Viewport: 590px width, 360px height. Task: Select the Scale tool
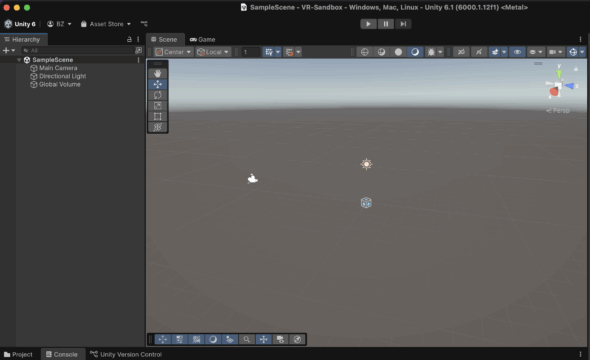[157, 106]
